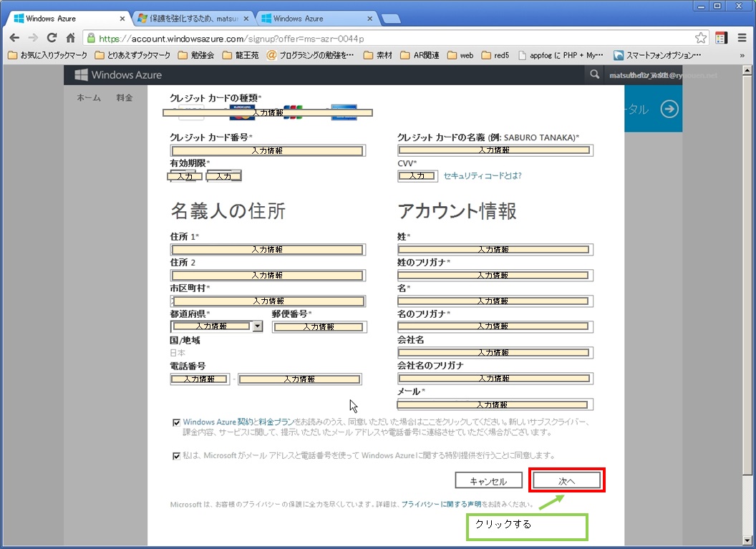This screenshot has width=756, height=549.
Task: Open the search magnifier in Azure header
Action: (594, 74)
